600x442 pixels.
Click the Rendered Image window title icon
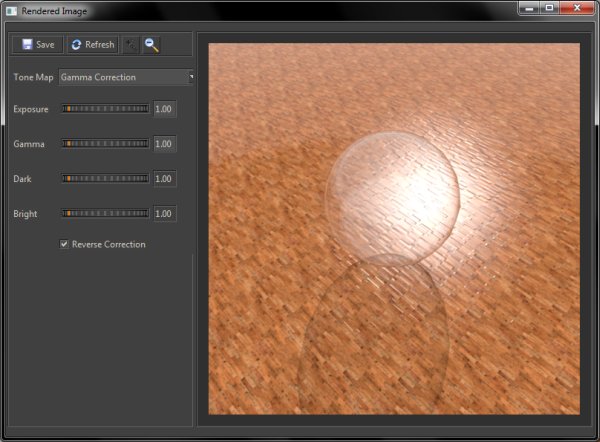pyautogui.click(x=11, y=11)
